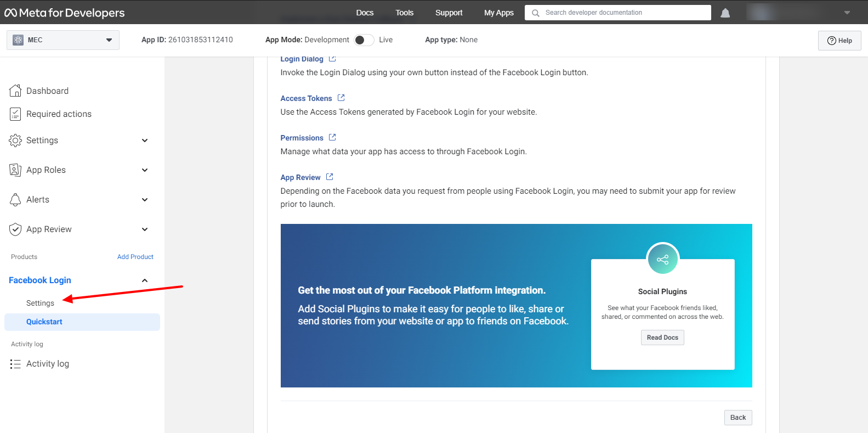Image resolution: width=868 pixels, height=433 pixels.
Task: Click the Alerts bell icon in sidebar
Action: [x=15, y=200]
